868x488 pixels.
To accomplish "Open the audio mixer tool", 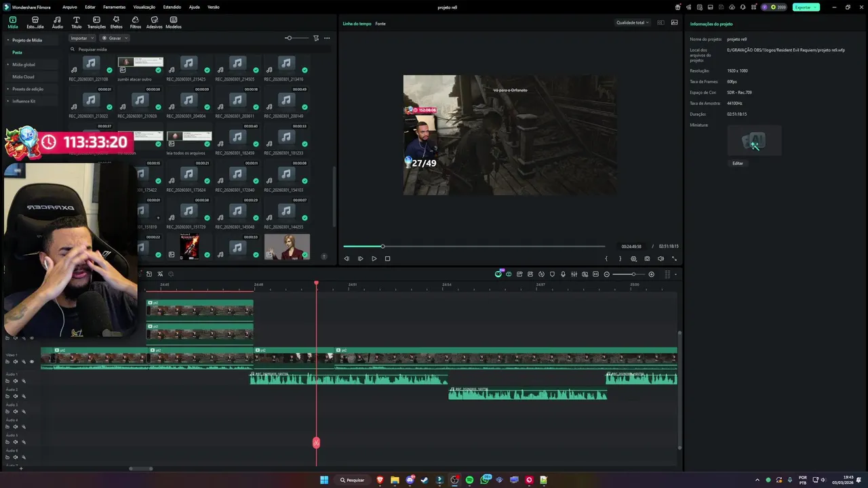I will click(x=574, y=274).
